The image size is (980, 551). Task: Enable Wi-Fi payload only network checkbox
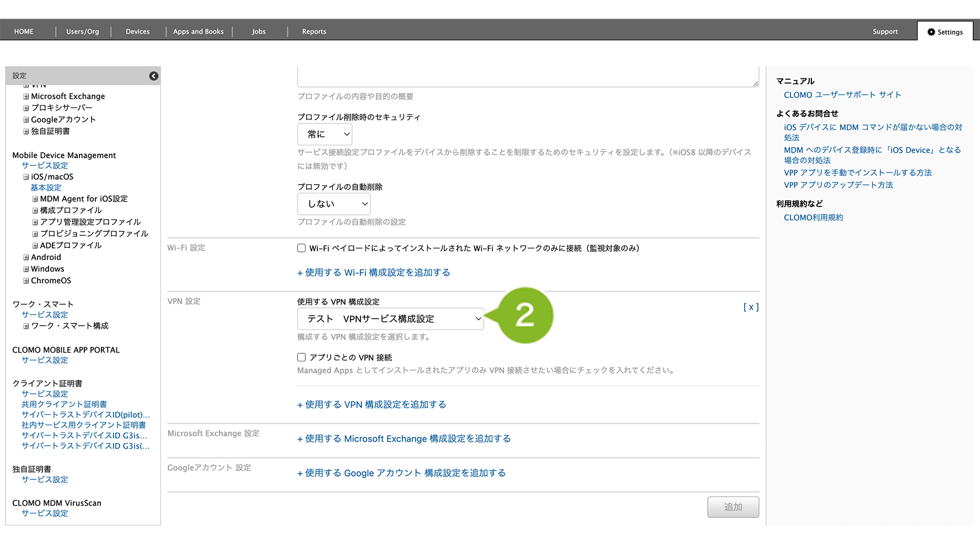click(x=301, y=249)
